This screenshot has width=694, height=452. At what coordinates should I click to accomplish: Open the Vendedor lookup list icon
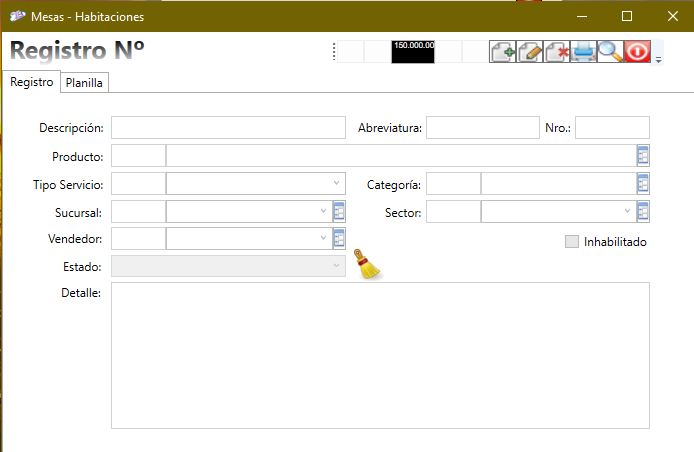(x=339, y=239)
